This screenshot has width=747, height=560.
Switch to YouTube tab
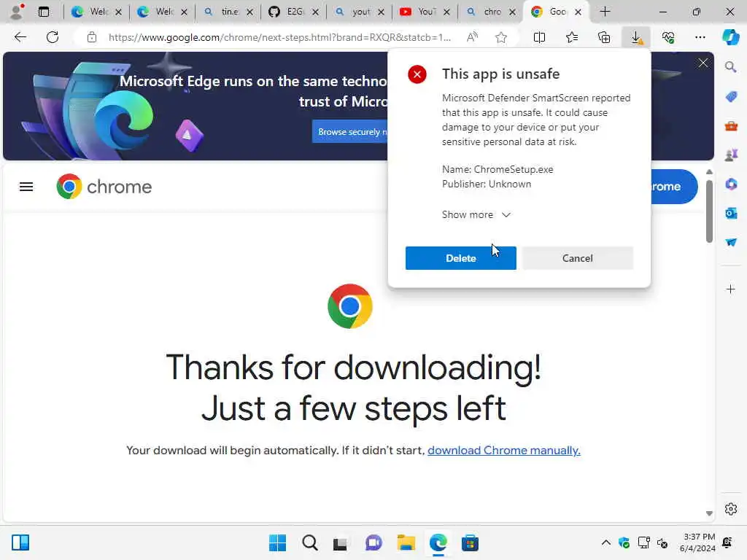coord(425,12)
